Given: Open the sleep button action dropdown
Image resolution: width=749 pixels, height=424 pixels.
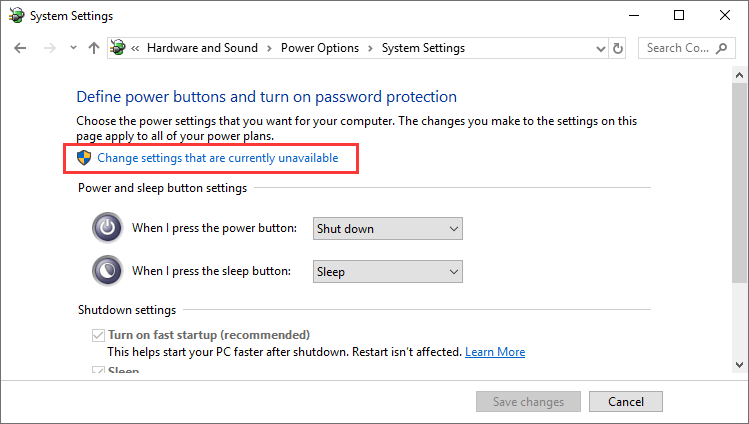Looking at the screenshot, I should (387, 272).
